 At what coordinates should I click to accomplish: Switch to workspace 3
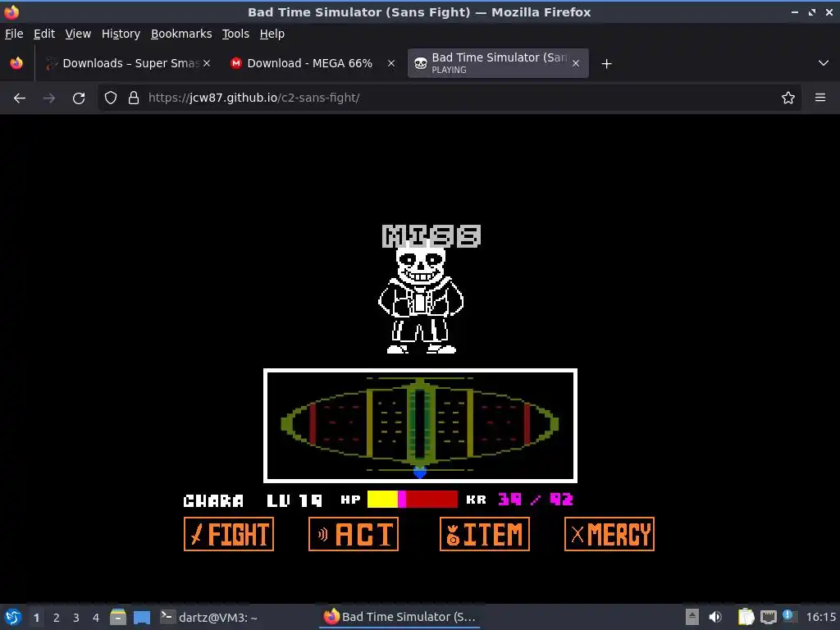[x=76, y=618]
